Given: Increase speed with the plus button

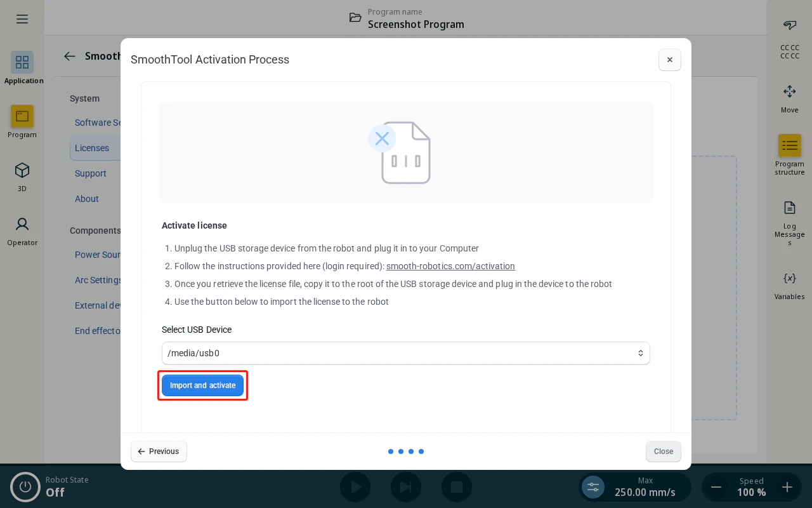Looking at the screenshot, I should pyautogui.click(x=787, y=487).
